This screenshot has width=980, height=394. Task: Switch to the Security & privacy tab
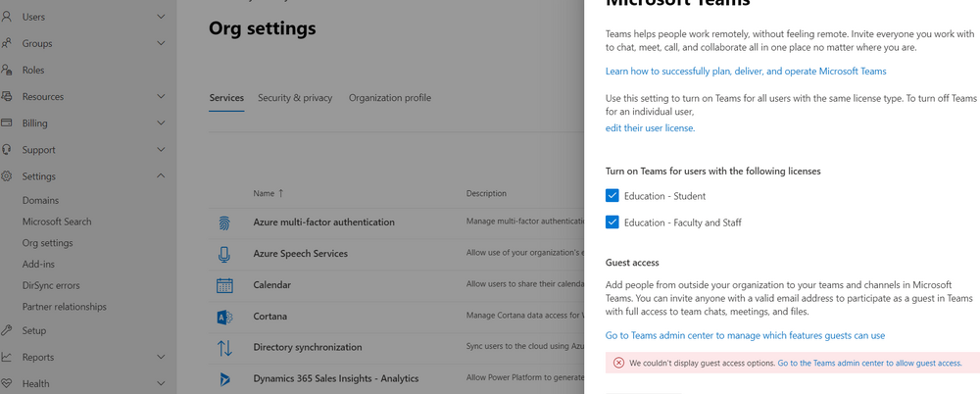click(295, 98)
